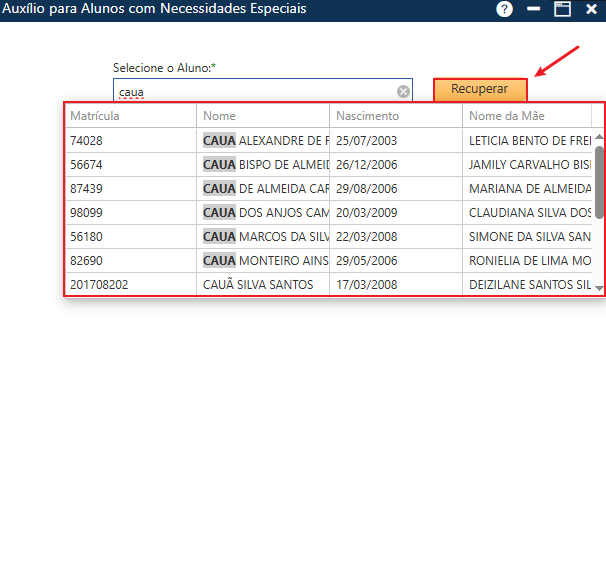Select student CAUA ALEXANDRE

[266, 141]
